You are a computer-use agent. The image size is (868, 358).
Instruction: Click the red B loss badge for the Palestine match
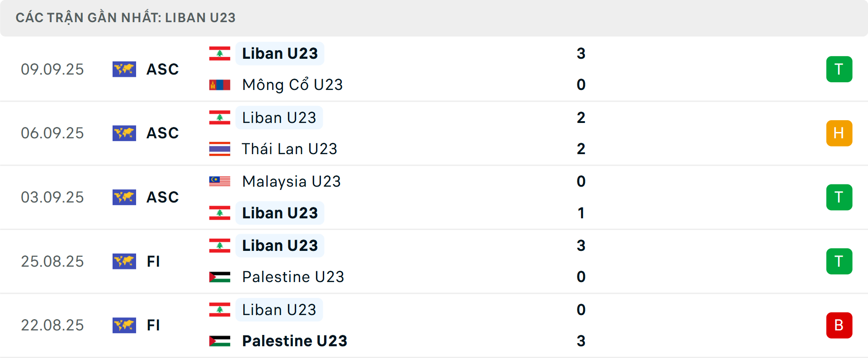[x=839, y=325]
